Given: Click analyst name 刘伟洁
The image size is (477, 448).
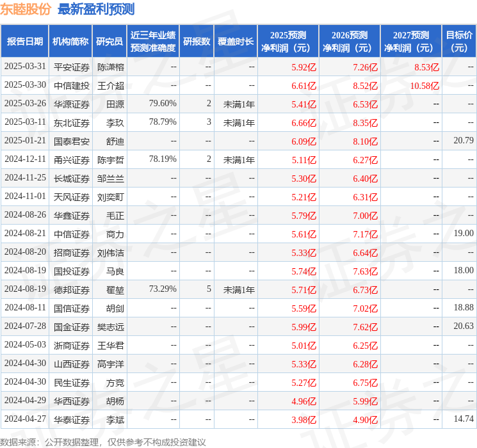Looking at the screenshot, I should coord(111,253).
